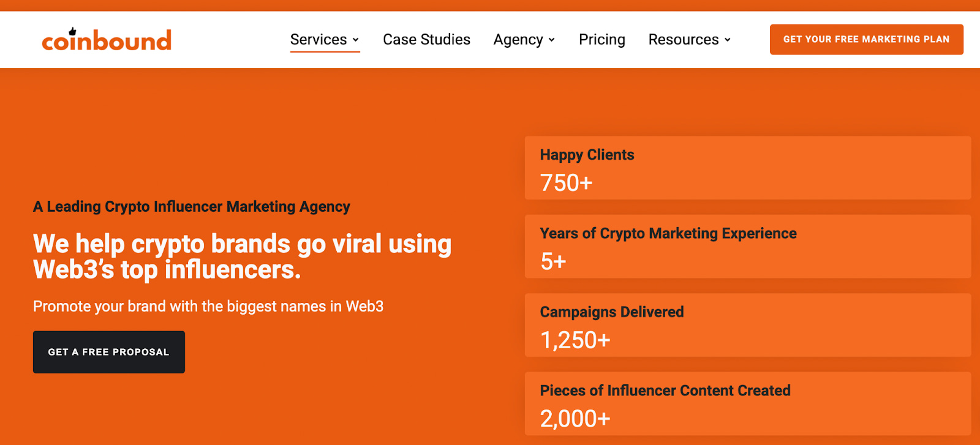Image resolution: width=980 pixels, height=445 pixels.
Task: Click the Years of Crypto Marketing Experience card
Action: (x=748, y=247)
